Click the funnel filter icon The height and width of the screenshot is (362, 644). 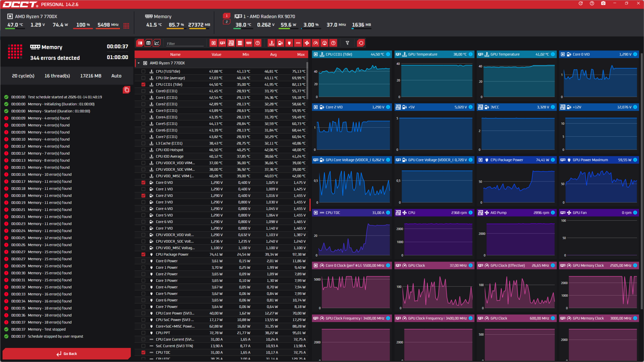click(347, 43)
